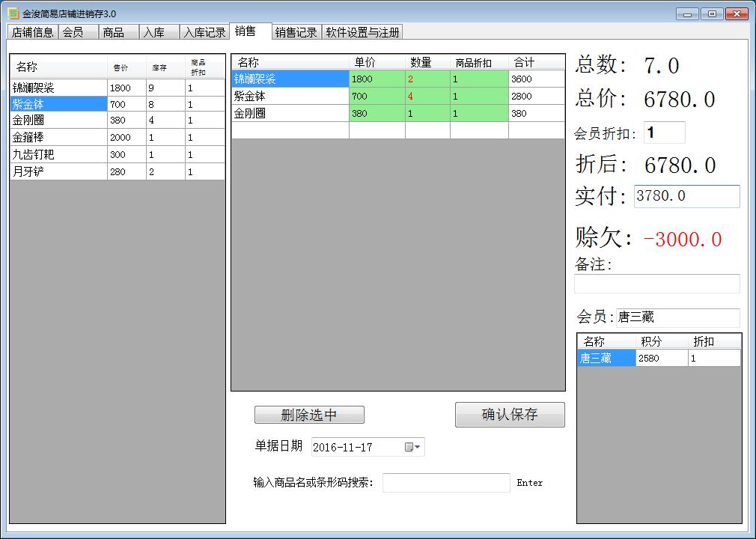Screen dimensions: 756x539
Task: Click quantity 1 for 金刚圈 in sales table
Action: tap(427, 113)
